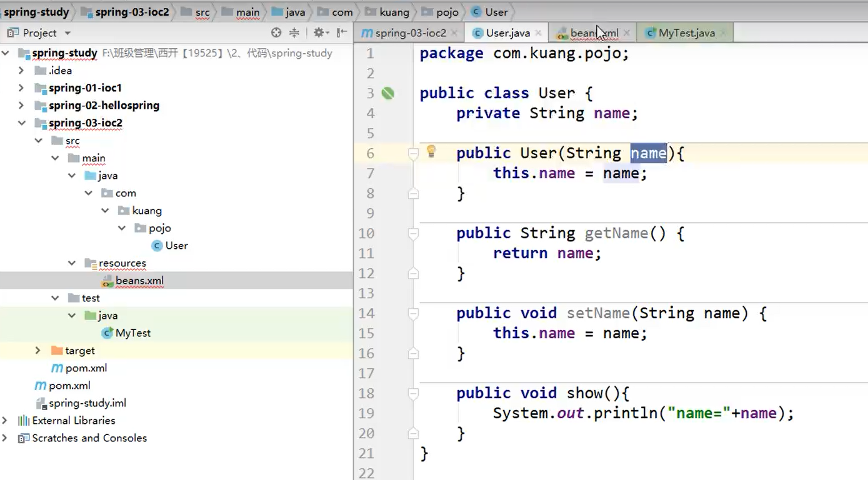Viewport: 868px width, 480px height.
Task: Click spring-study in the breadcrumb bar
Action: point(36,12)
